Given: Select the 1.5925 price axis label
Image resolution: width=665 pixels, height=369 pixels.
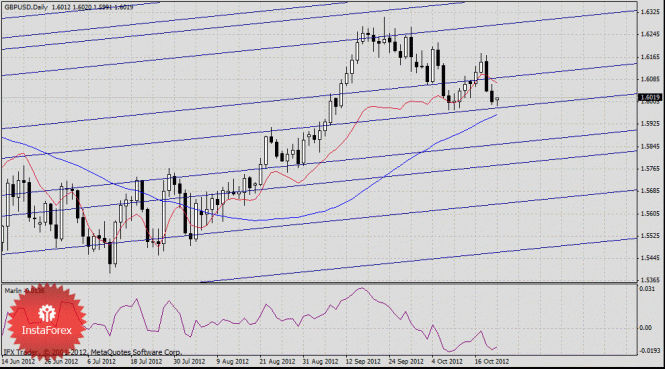Looking at the screenshot, I should (x=651, y=124).
